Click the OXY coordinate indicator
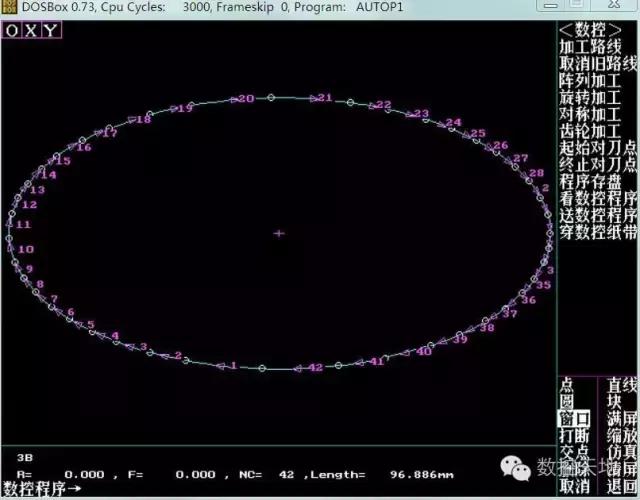 [32, 30]
